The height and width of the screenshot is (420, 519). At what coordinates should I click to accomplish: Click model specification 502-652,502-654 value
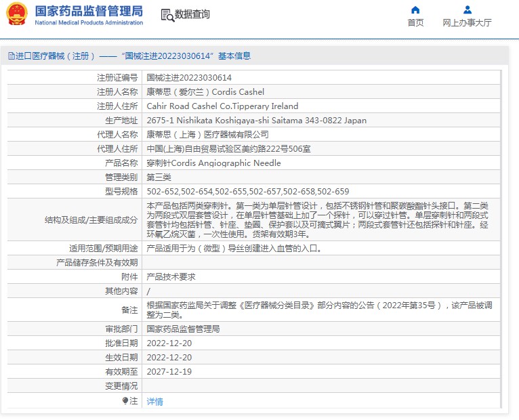(248, 192)
